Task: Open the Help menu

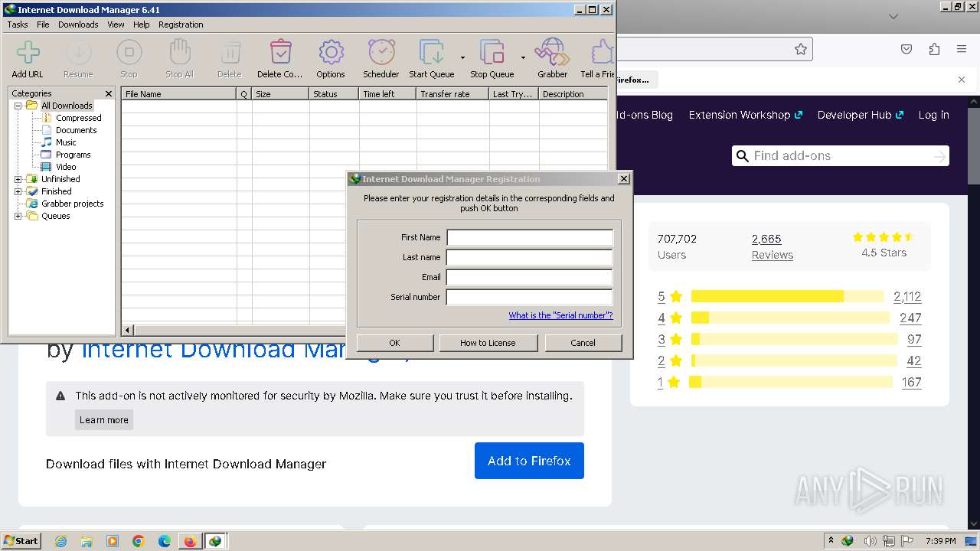Action: pos(142,24)
